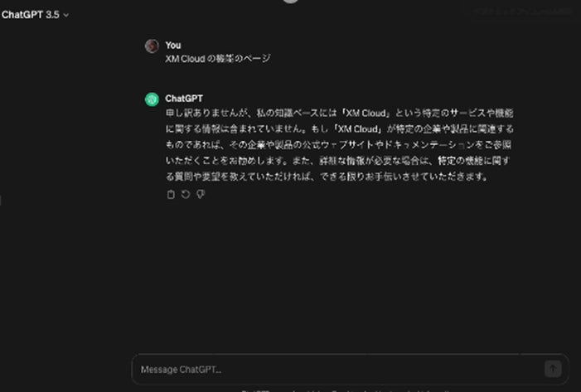Click the user profile avatar beside You
This screenshot has height=392, width=581.
pyautogui.click(x=152, y=46)
